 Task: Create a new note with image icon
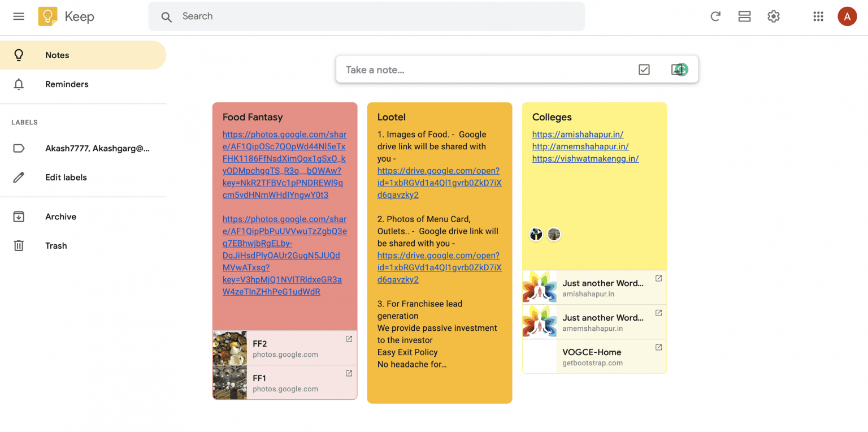(x=679, y=70)
